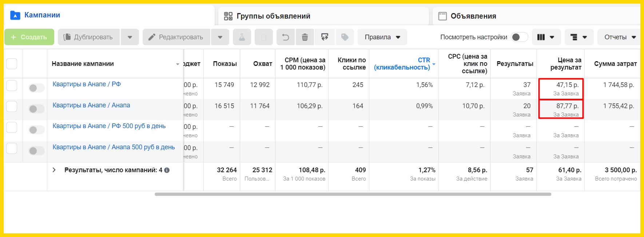The image size is (644, 237).
Task: Click the 1 744,58 р. spend cell
Action: tap(619, 85)
